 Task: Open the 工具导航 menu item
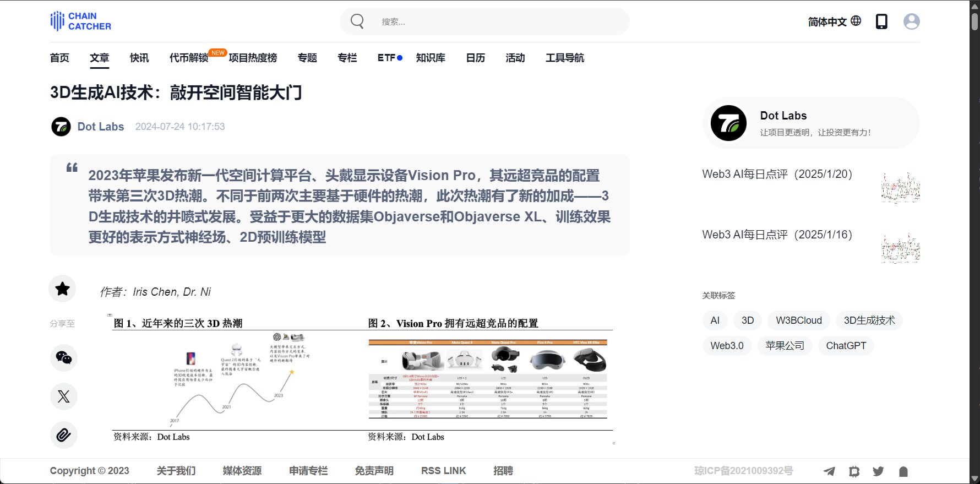[x=565, y=58]
